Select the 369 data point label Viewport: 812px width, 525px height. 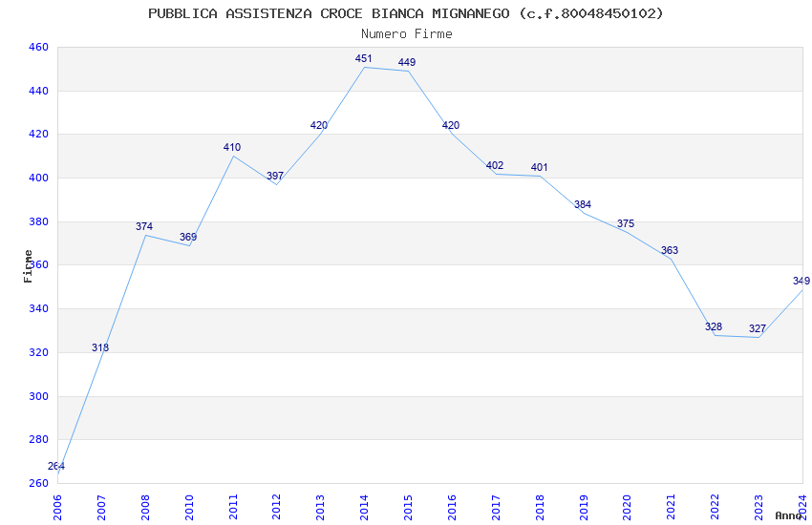point(188,237)
